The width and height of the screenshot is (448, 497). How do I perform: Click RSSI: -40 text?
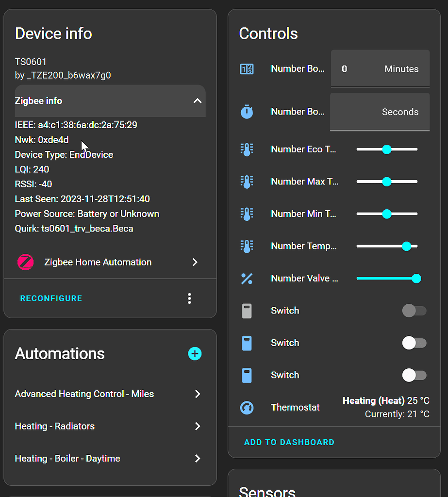(33, 184)
